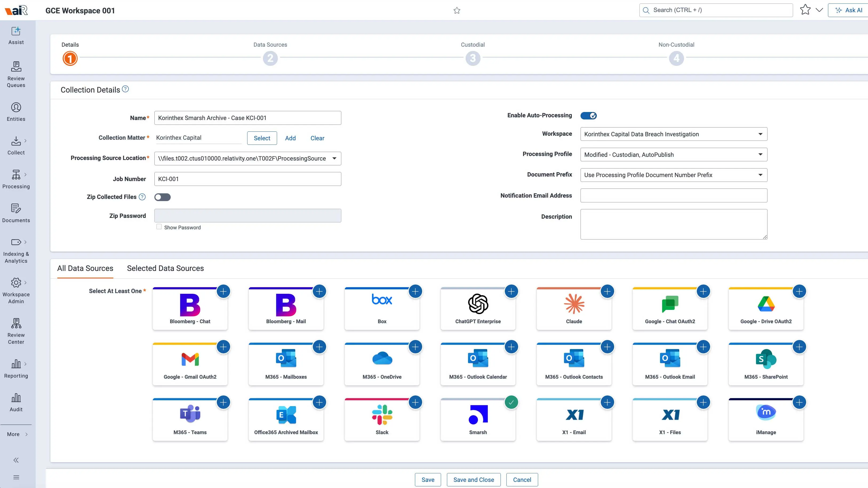
Task: Switch to the All Data Sources tab
Action: click(85, 268)
